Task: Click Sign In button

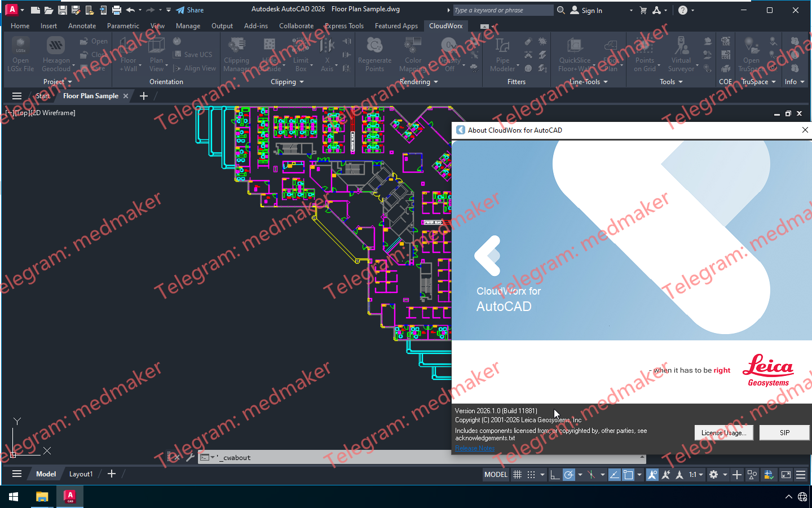Action: click(x=586, y=10)
